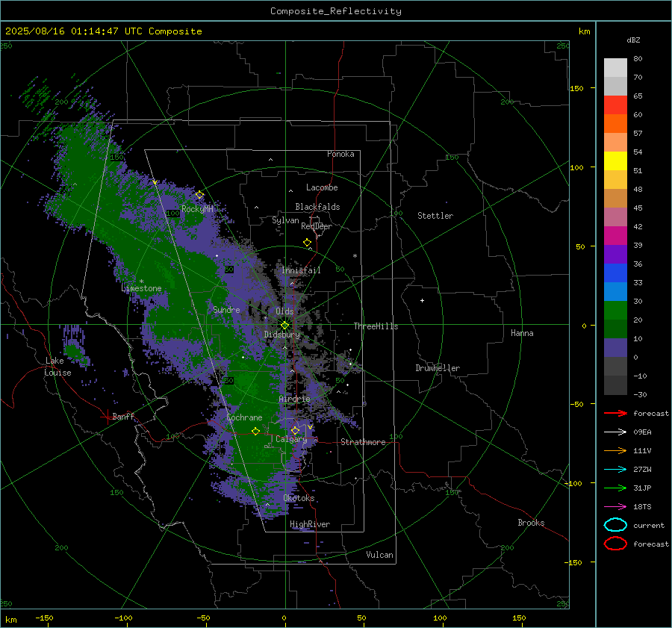Screen dimensions: 672x628
Task: Click the yellow diamond marker below Cochrane
Action: pyautogui.click(x=255, y=431)
